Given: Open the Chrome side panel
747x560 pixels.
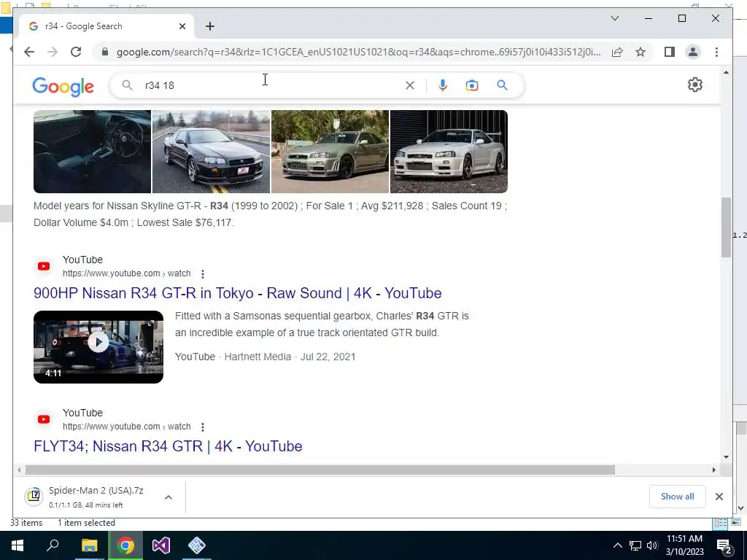Looking at the screenshot, I should tap(670, 52).
